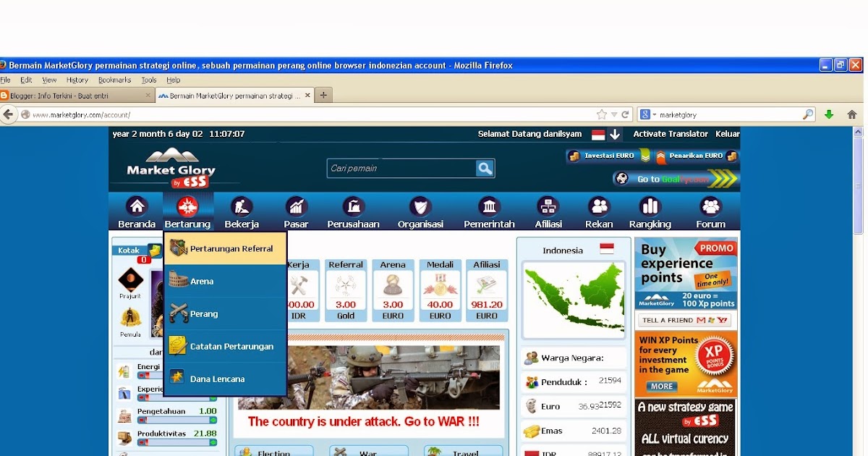Open the Perusahaan company icon
Screen dimensions: 868x456
tap(354, 206)
